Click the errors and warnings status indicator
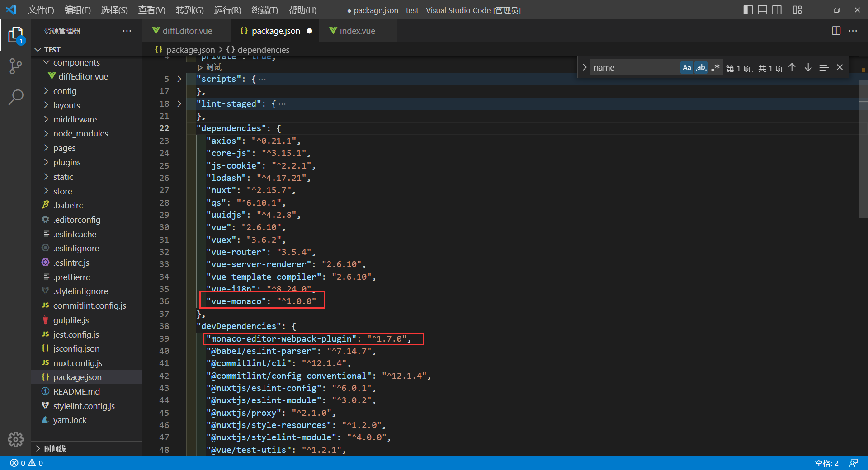The height and width of the screenshot is (470, 868). click(27, 463)
